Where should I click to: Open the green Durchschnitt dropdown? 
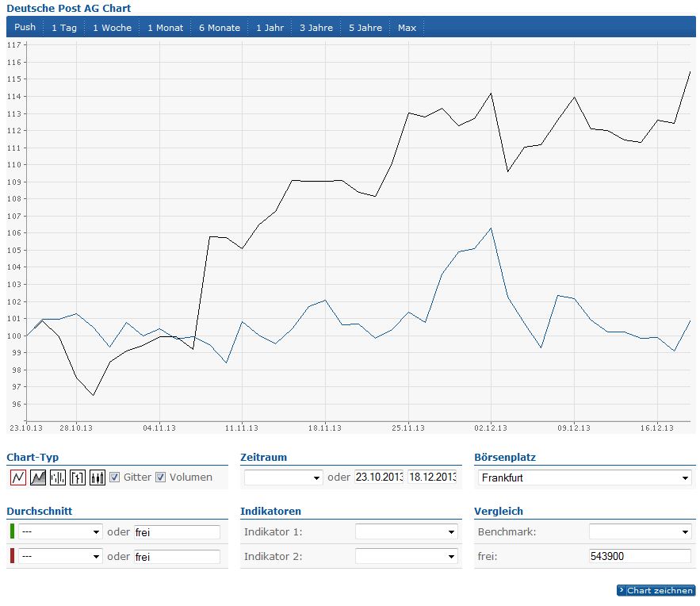[x=60, y=531]
